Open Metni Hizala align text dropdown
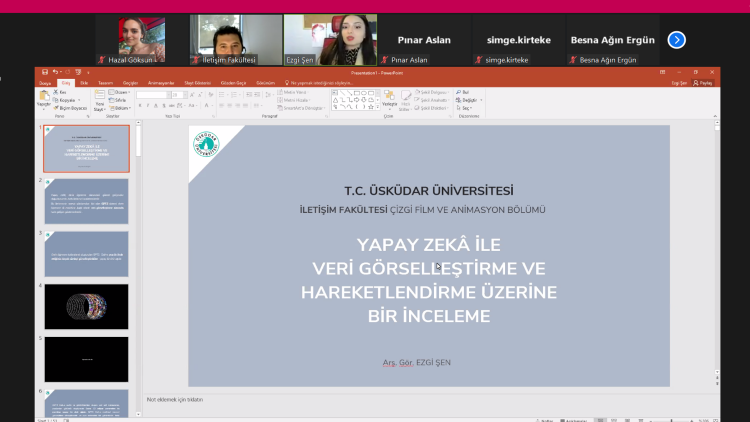 coord(294,100)
